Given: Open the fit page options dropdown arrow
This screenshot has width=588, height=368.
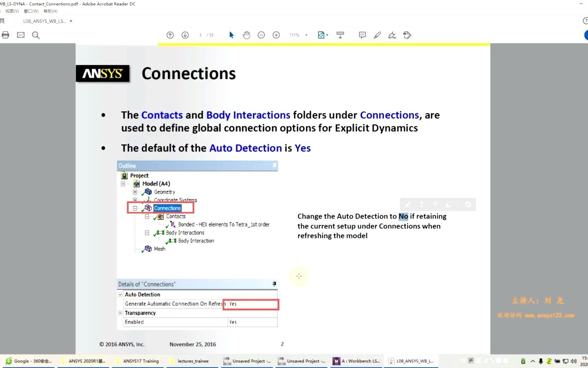Looking at the screenshot, I should tap(327, 35).
